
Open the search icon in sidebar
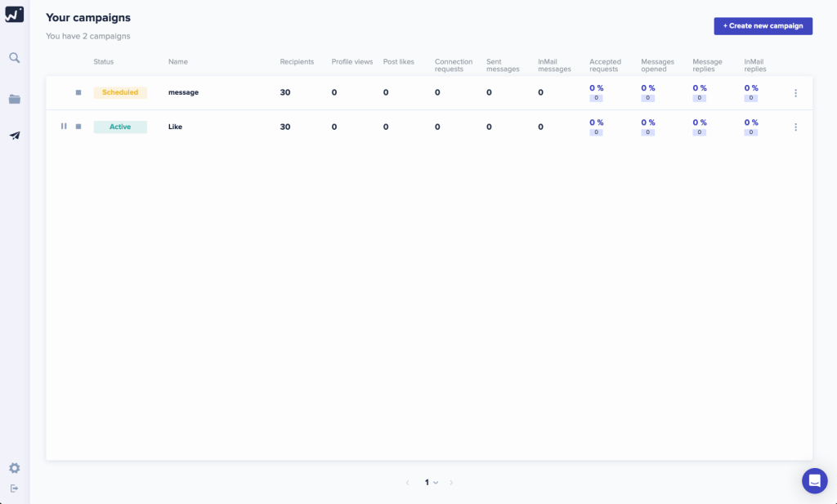click(x=15, y=58)
